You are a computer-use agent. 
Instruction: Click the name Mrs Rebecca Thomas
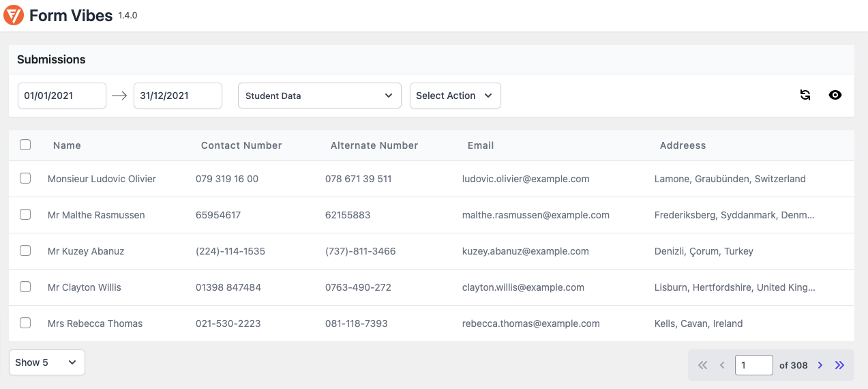click(95, 323)
